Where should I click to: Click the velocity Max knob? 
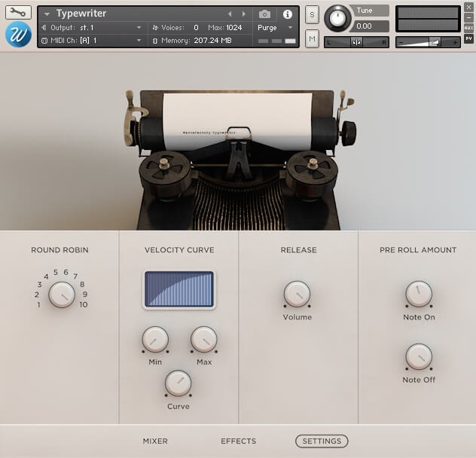pos(203,340)
